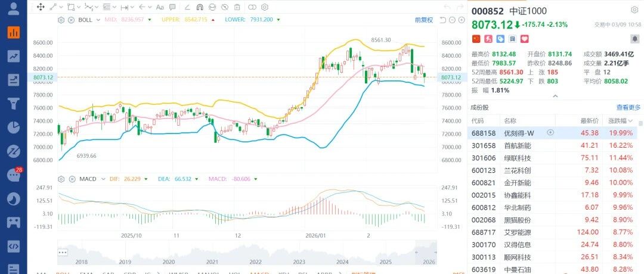Click the ellipsis button on mini timeline

click(63, 252)
